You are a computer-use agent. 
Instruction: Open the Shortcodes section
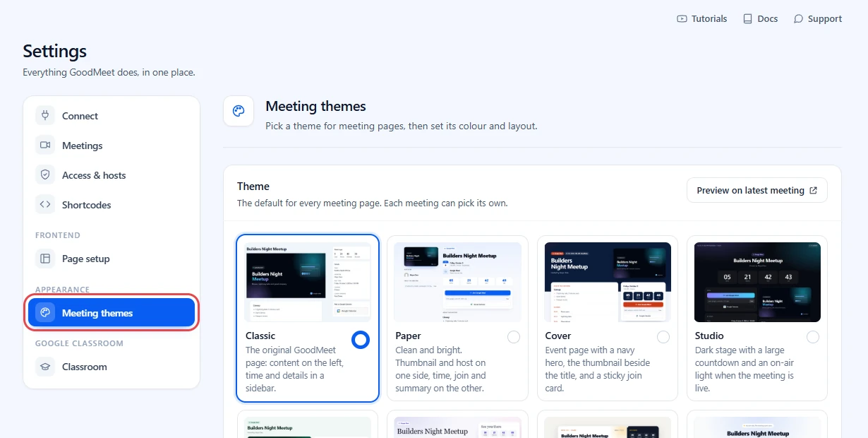point(111,205)
